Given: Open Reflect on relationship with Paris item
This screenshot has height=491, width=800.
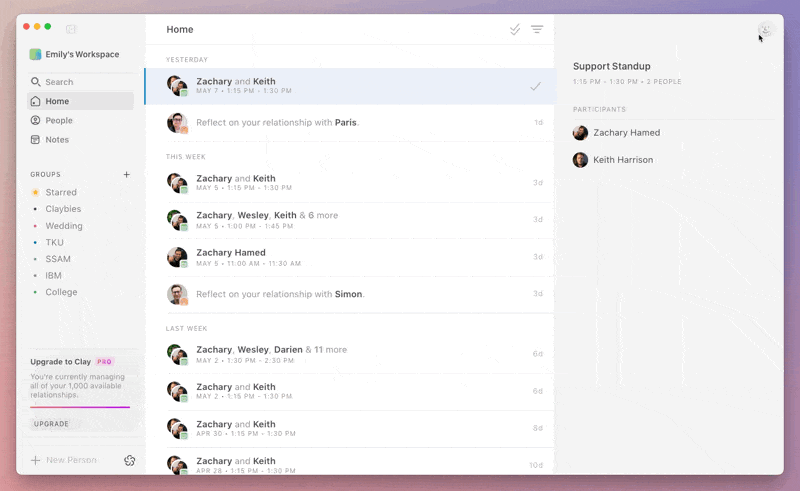Looking at the screenshot, I should pos(277,123).
